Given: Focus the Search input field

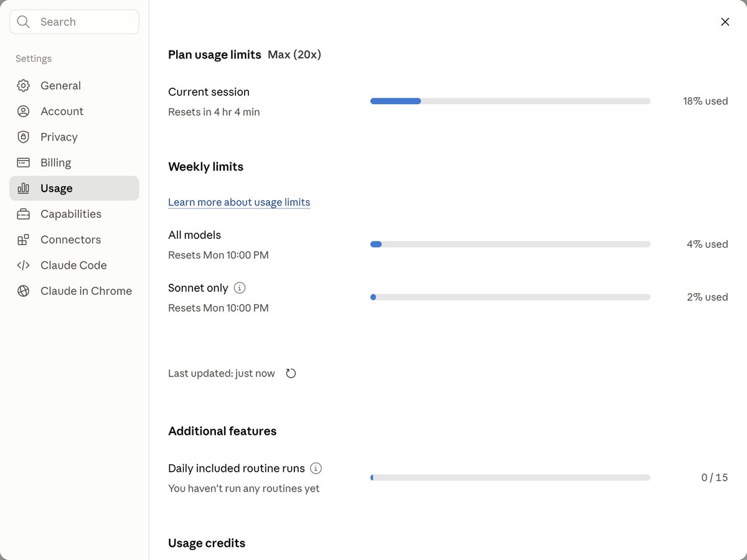Looking at the screenshot, I should pyautogui.click(x=74, y=22).
